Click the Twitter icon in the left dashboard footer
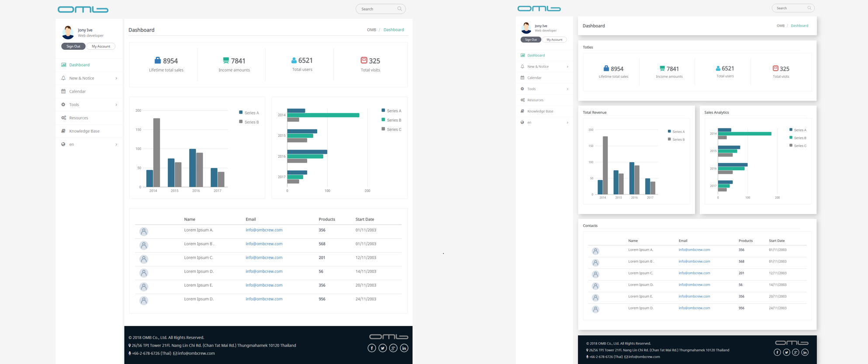The width and height of the screenshot is (868, 364). coord(382,348)
